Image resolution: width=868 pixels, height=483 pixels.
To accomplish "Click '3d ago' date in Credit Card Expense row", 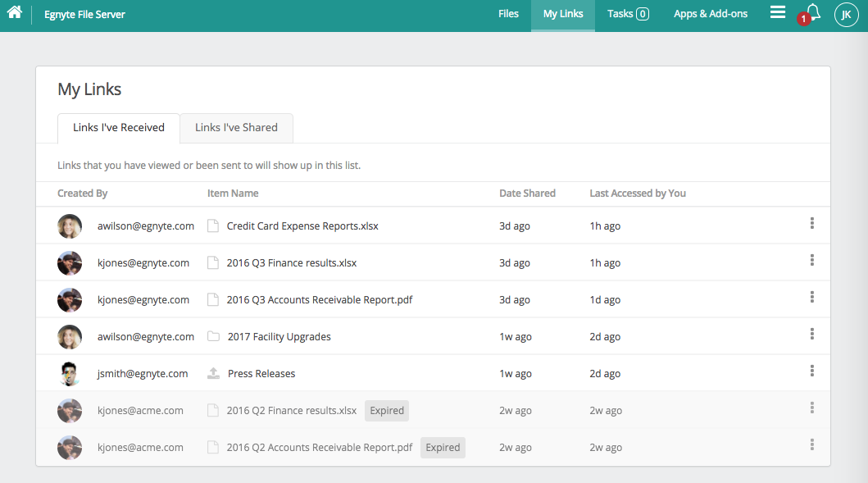I will (x=515, y=226).
